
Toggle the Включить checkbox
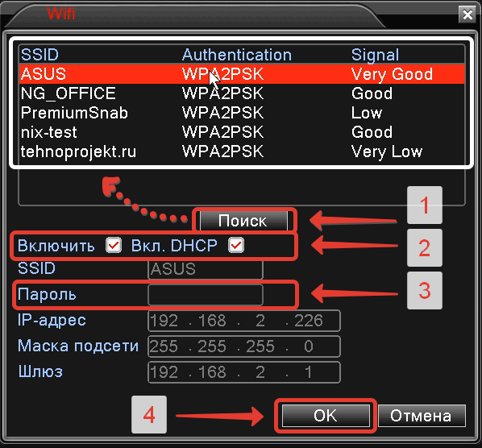point(114,245)
